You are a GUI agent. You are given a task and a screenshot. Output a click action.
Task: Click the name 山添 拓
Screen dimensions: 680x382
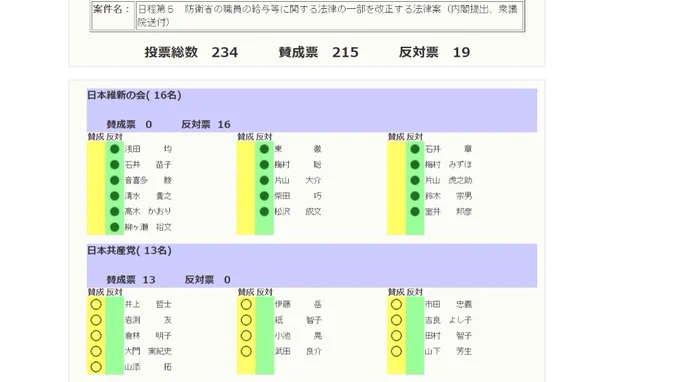[148, 367]
